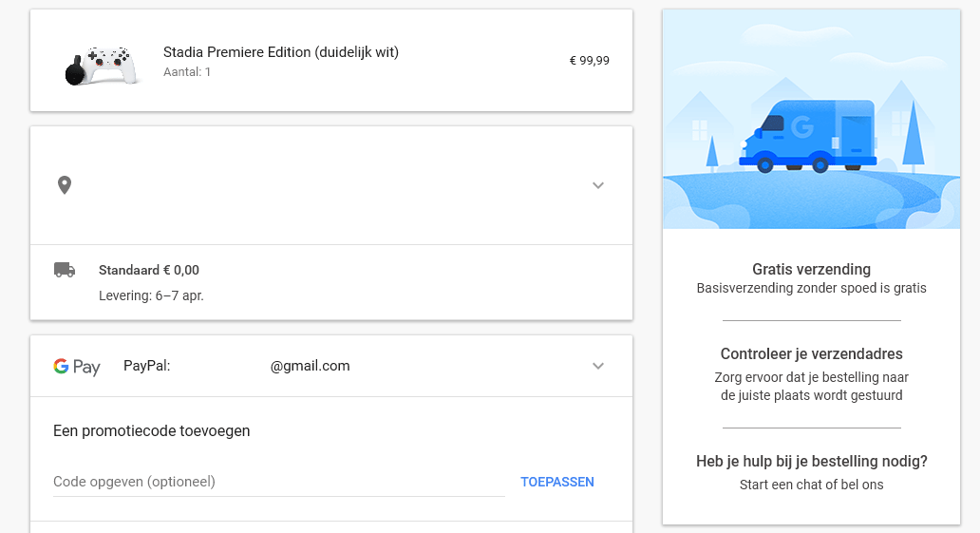Click the @gmail.com account text

coord(310,366)
